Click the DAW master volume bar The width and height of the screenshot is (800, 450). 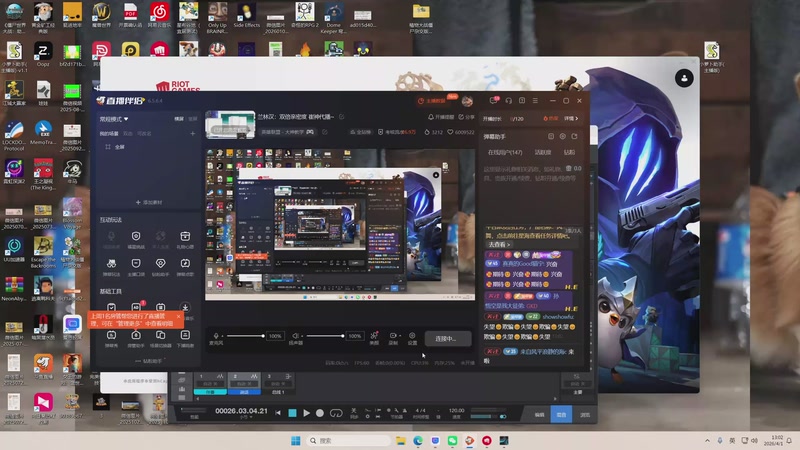click(x=484, y=416)
